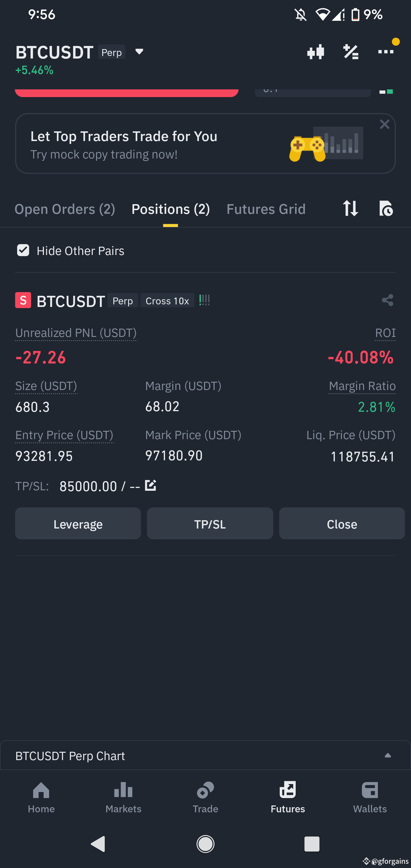This screenshot has width=411, height=868.
Task: Adjust leverage with the Leverage button
Action: (x=78, y=524)
